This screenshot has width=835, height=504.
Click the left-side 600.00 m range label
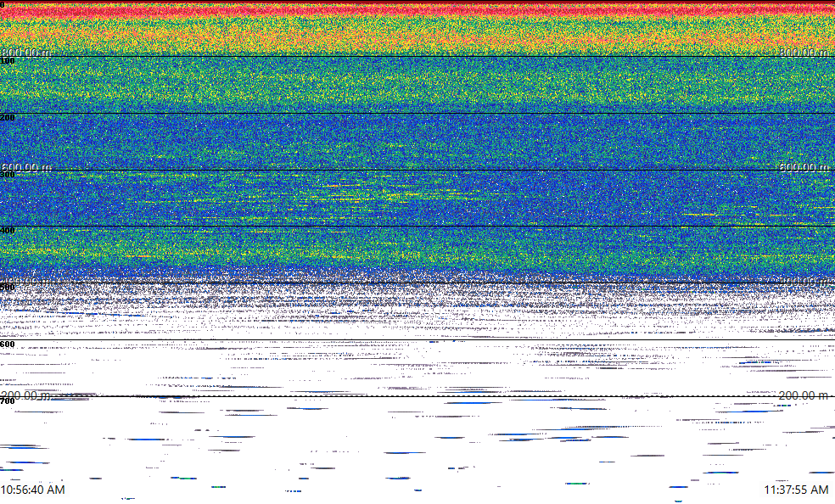[x=26, y=168]
